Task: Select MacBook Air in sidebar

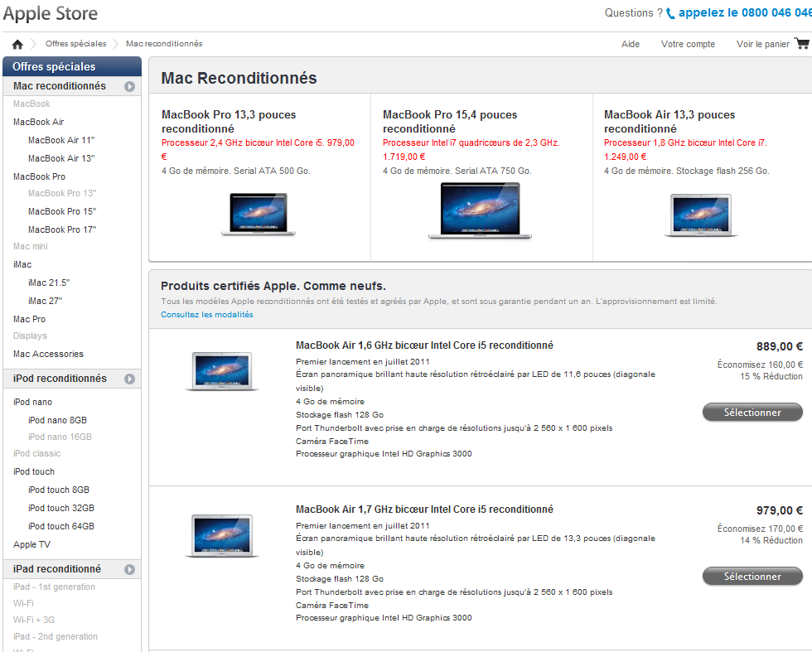Action: coord(38,122)
